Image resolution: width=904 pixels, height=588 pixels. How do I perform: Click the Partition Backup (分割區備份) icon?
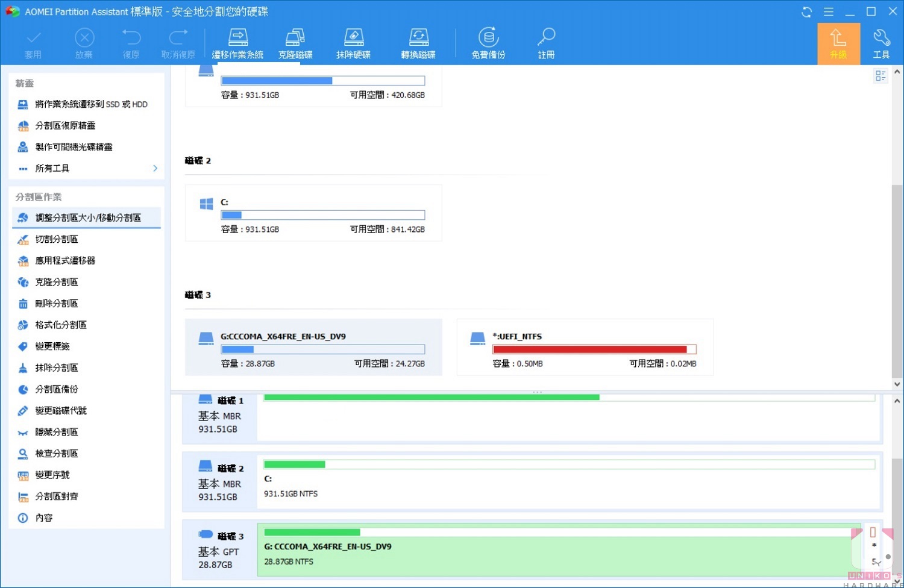click(23, 390)
